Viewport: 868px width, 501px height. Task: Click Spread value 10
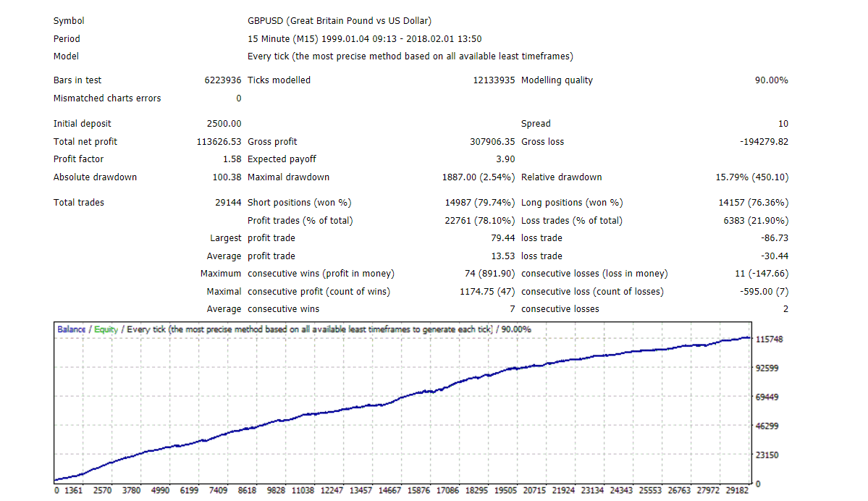click(783, 124)
